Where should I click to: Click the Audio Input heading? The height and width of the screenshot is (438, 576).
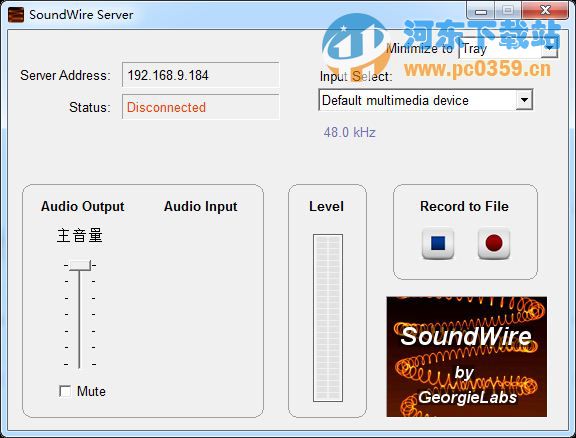201,206
